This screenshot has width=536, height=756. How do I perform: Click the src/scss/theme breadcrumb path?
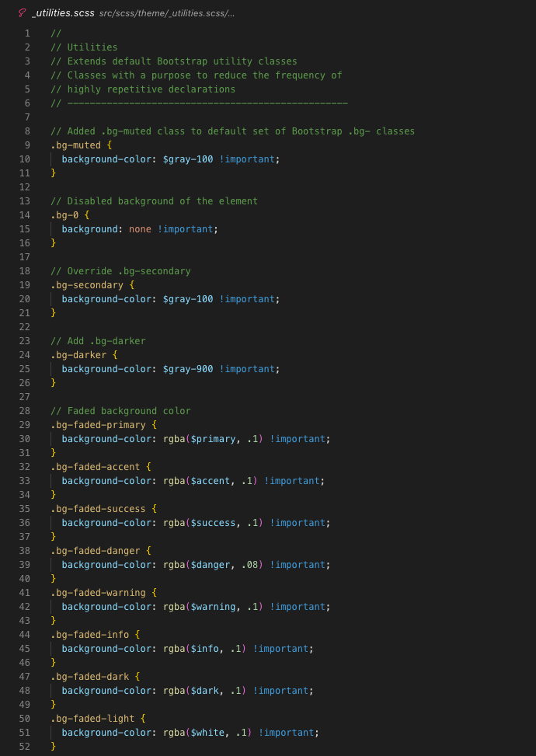[x=166, y=14]
